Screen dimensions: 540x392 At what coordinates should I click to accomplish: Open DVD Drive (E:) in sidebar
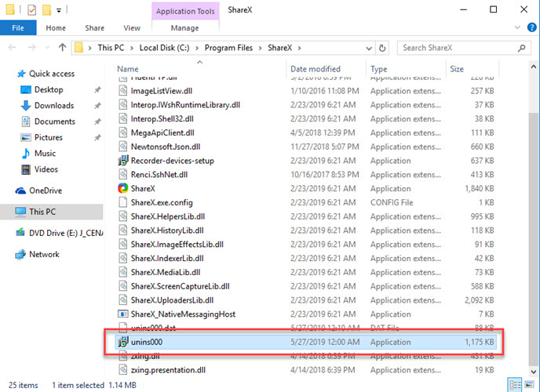(59, 233)
